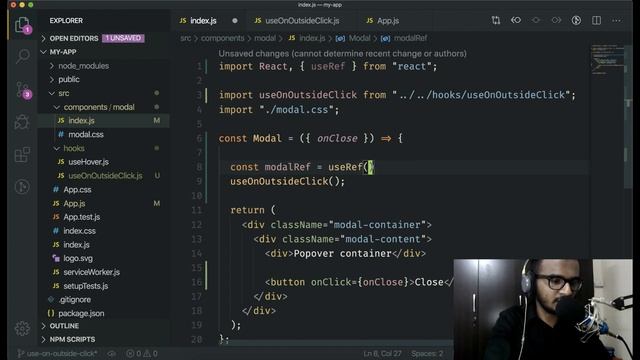Expand the NPM Scripts section
Screen dimensions: 640x360
click(x=72, y=339)
